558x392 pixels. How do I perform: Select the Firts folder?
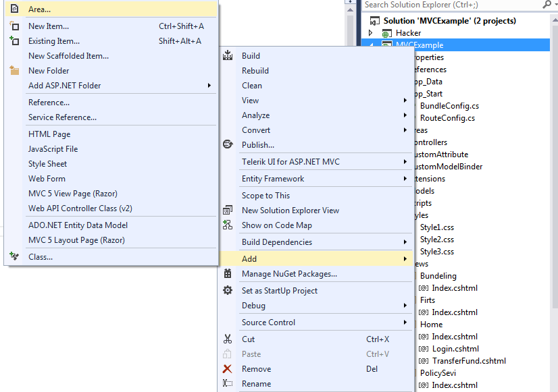point(428,300)
